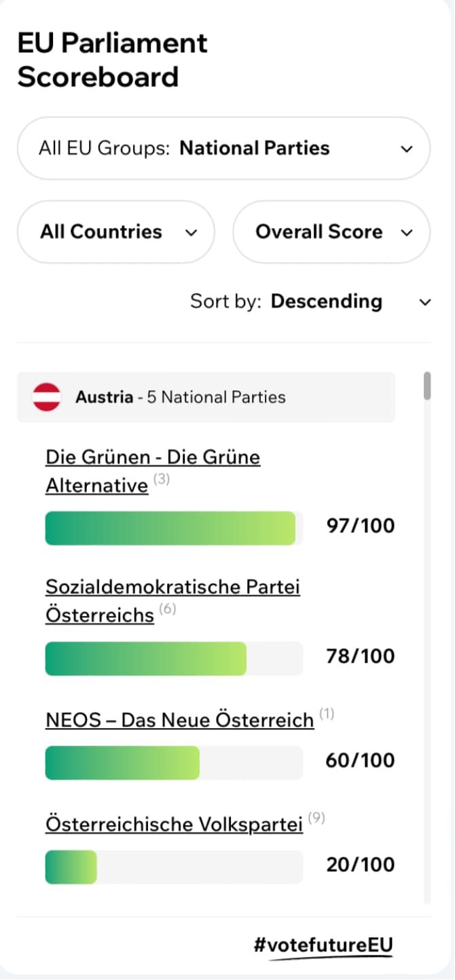Open Die Grünen - Die Grüne Alternative link
The height and width of the screenshot is (980, 455).
pyautogui.click(x=152, y=471)
